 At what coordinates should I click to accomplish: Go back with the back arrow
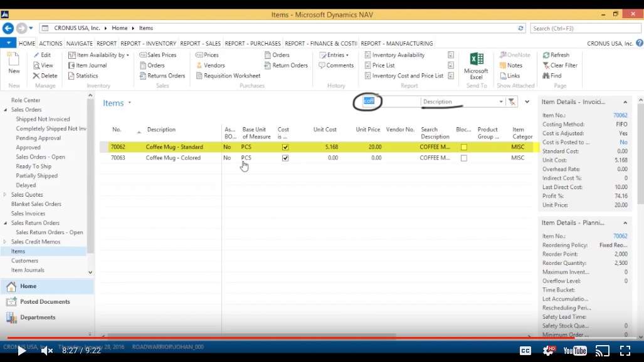(8, 28)
